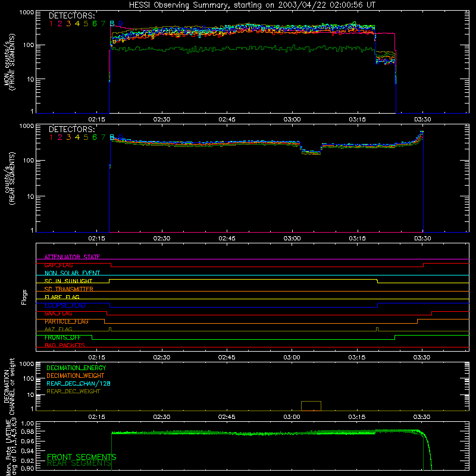Click the ECLIPSE_FLAG label

tap(65, 306)
